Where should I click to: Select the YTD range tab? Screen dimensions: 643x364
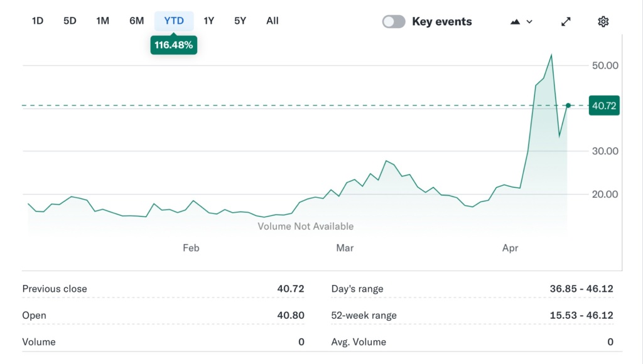tap(174, 21)
